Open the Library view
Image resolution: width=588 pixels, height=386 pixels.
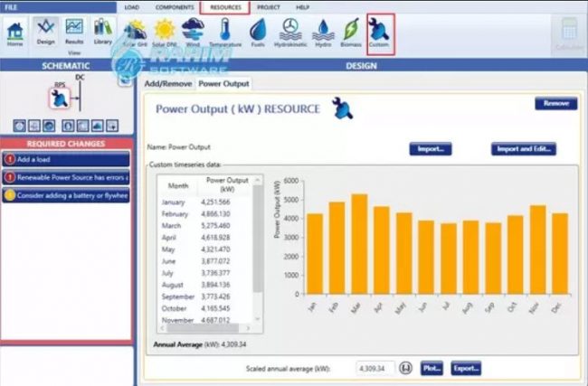pyautogui.click(x=102, y=31)
